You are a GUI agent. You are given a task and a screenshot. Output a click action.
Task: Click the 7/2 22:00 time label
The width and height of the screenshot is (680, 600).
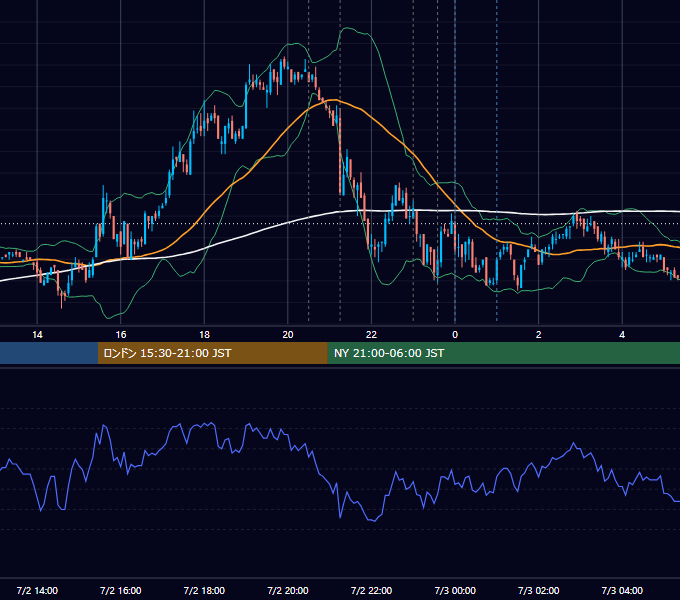point(371,591)
